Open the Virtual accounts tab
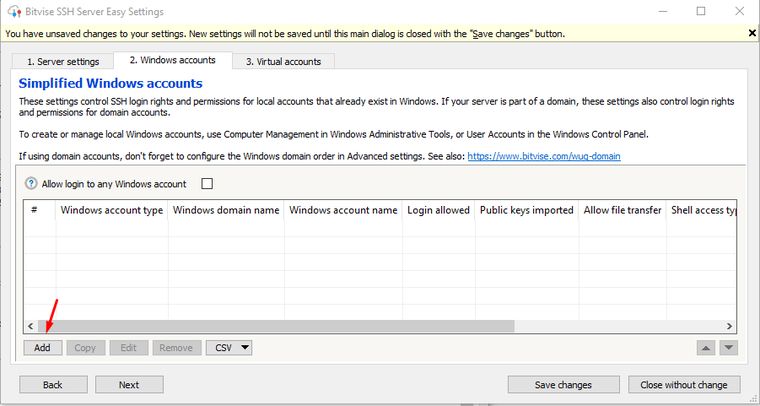The image size is (760, 406). point(284,62)
